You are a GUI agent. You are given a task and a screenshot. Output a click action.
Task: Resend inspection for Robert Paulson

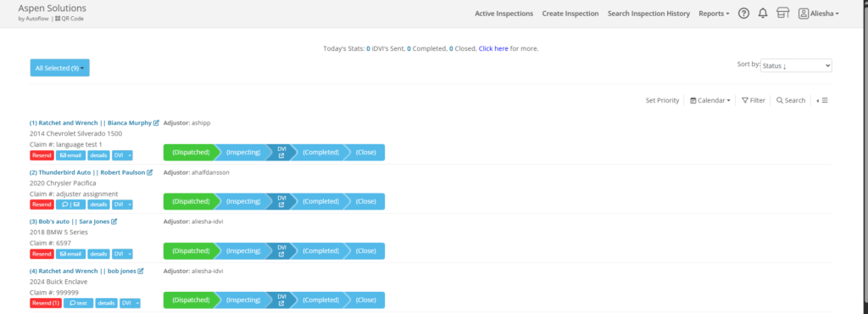pos(42,205)
